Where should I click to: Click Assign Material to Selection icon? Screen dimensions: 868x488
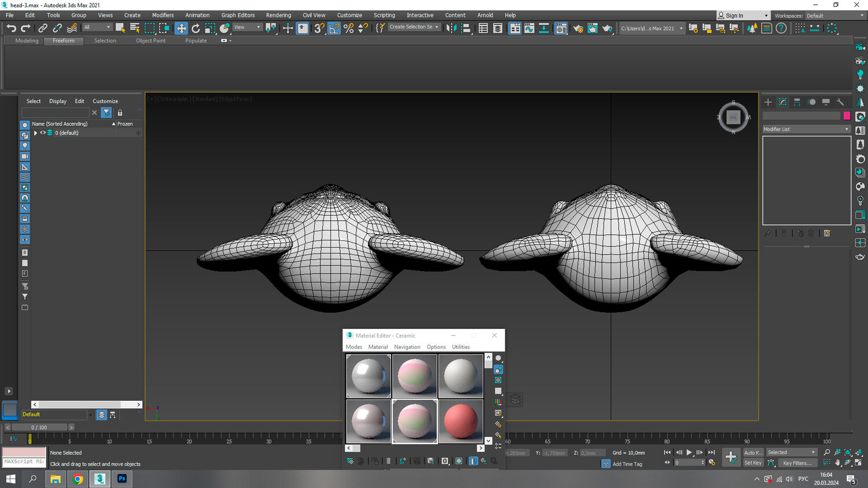click(375, 461)
